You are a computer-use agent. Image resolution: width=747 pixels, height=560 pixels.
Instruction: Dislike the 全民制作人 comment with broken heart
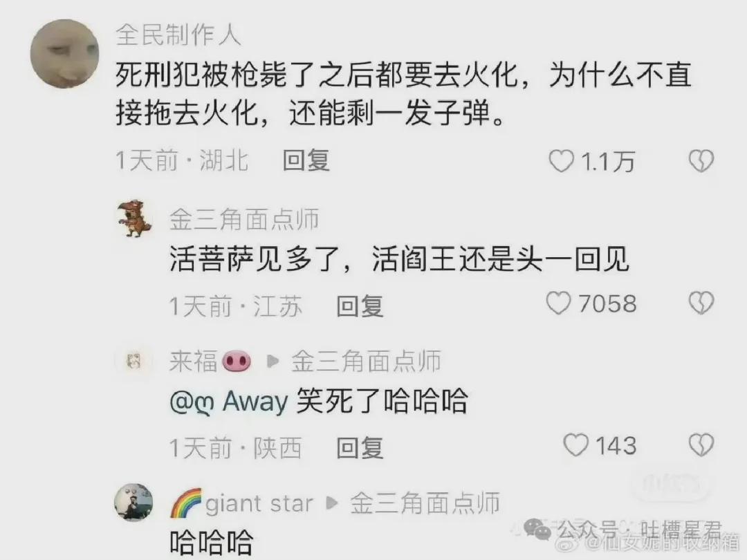pos(701,161)
